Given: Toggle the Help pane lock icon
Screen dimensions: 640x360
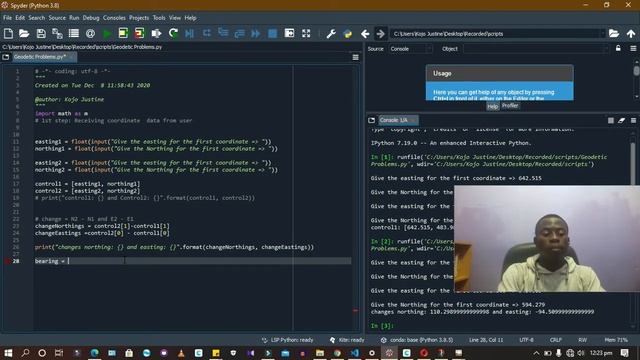Looking at the screenshot, I should (x=618, y=49).
